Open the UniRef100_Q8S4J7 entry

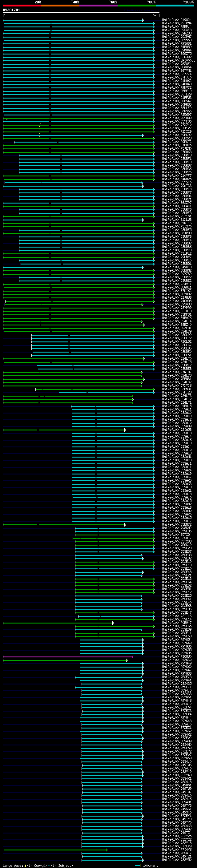click(x=177, y=854)
